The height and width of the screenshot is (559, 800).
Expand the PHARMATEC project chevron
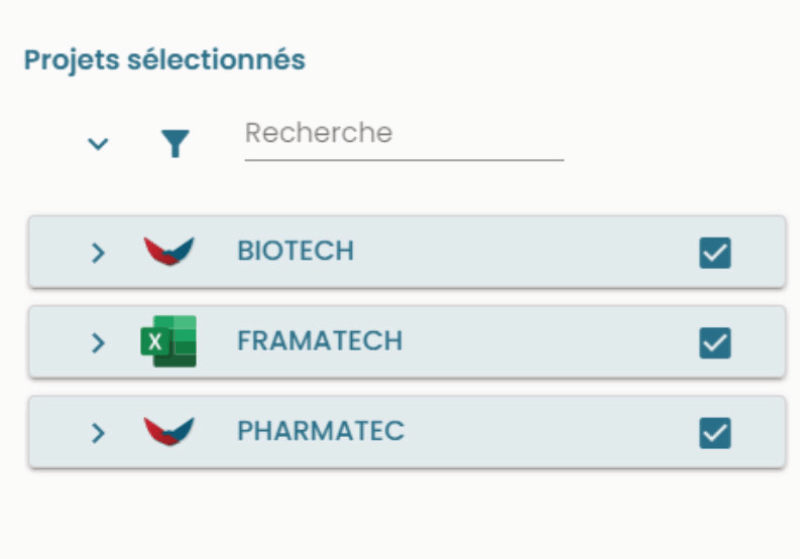(x=98, y=433)
